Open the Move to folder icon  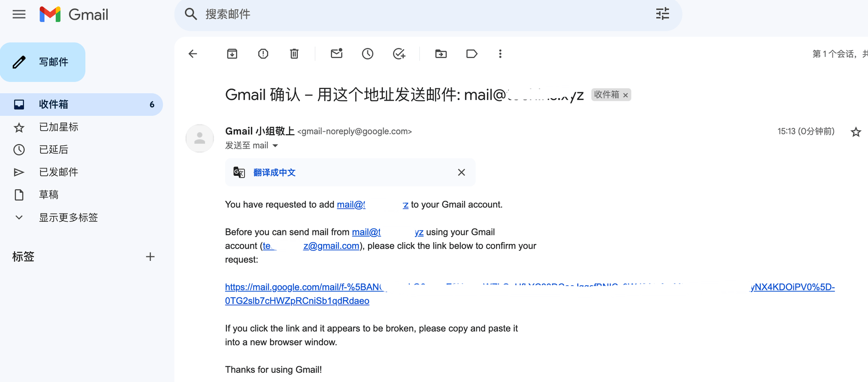point(441,54)
